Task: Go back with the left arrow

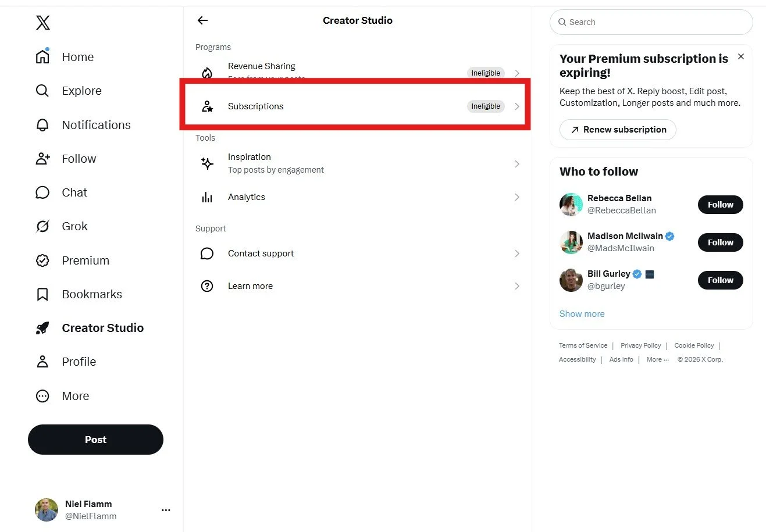Action: coord(202,20)
